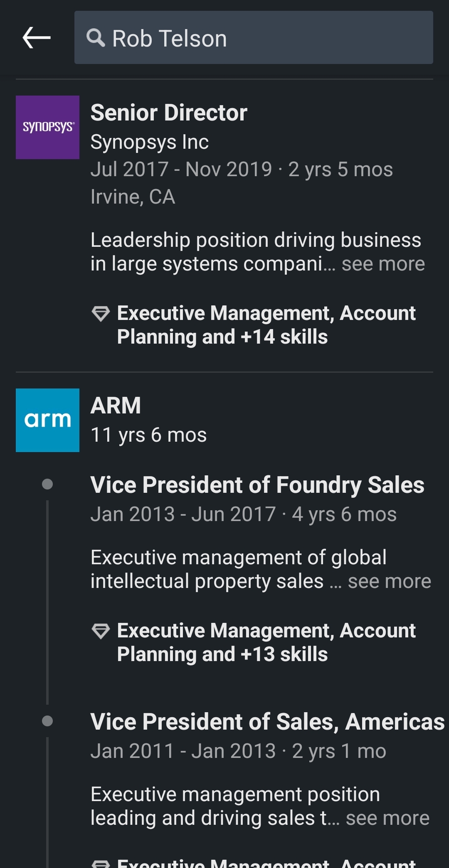The height and width of the screenshot is (868, 449).
Task: Open skills list showing +13 skills
Action: [266, 642]
